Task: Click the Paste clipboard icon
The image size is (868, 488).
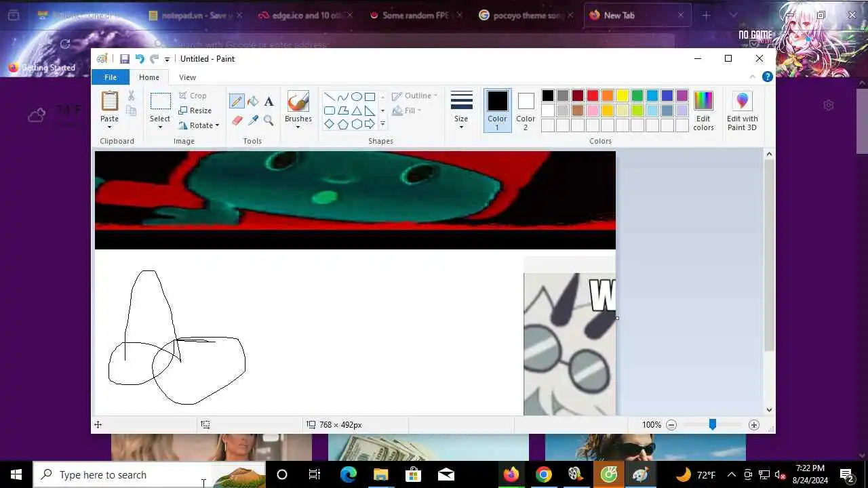Action: coord(109,101)
